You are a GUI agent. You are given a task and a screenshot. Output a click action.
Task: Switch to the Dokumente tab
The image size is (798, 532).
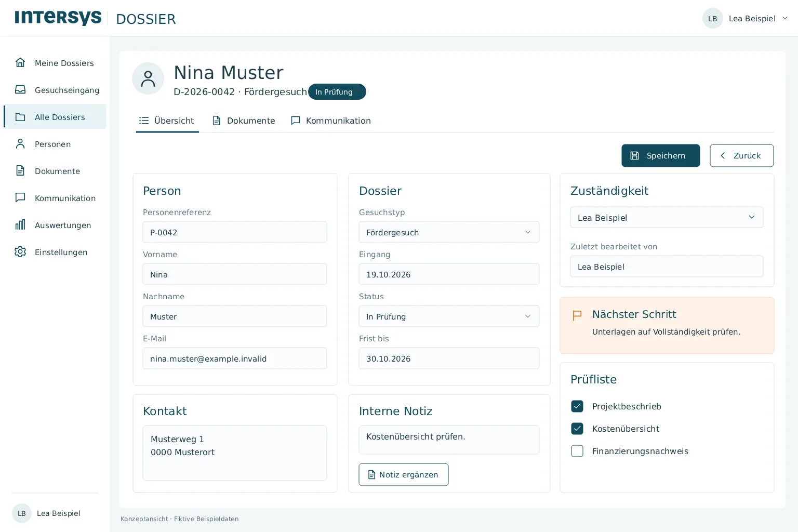point(244,121)
